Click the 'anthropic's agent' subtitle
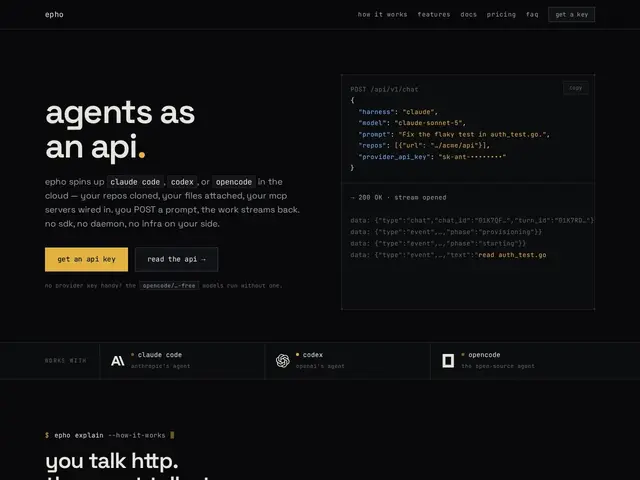Image resolution: width=640 pixels, height=480 pixels. (160, 366)
